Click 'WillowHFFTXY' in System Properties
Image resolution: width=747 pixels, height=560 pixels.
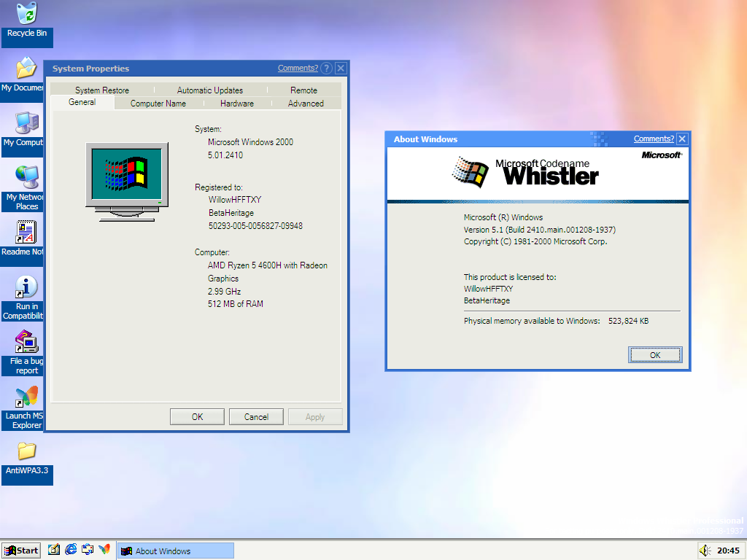[235, 200]
